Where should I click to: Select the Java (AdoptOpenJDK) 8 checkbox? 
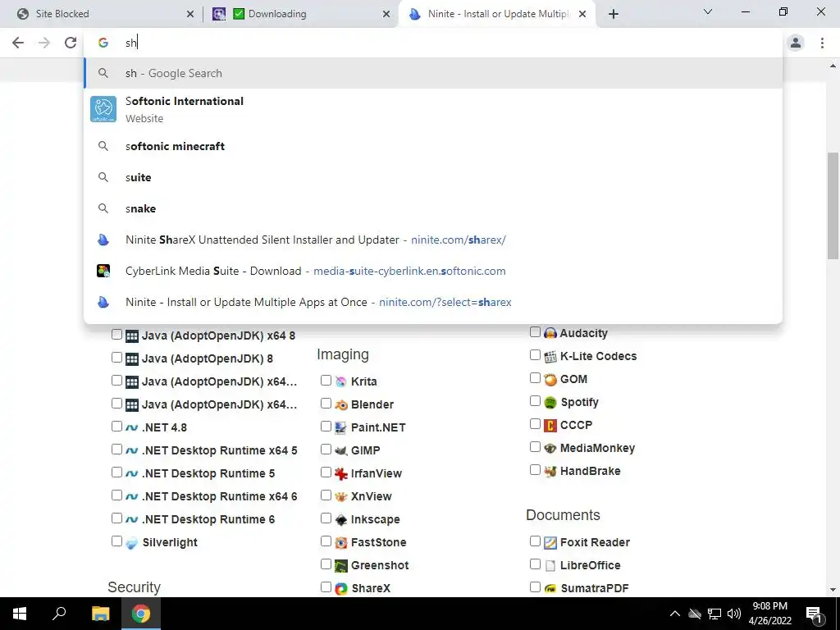[x=116, y=358]
